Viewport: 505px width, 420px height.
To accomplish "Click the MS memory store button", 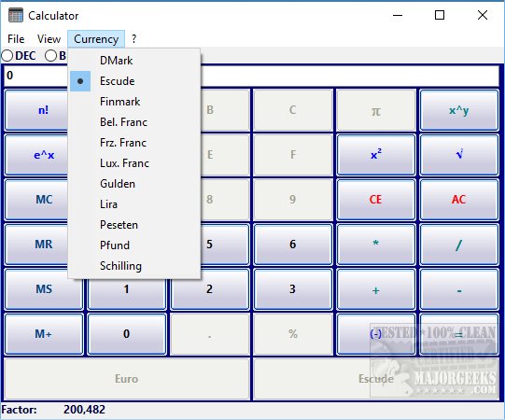I will tap(44, 289).
